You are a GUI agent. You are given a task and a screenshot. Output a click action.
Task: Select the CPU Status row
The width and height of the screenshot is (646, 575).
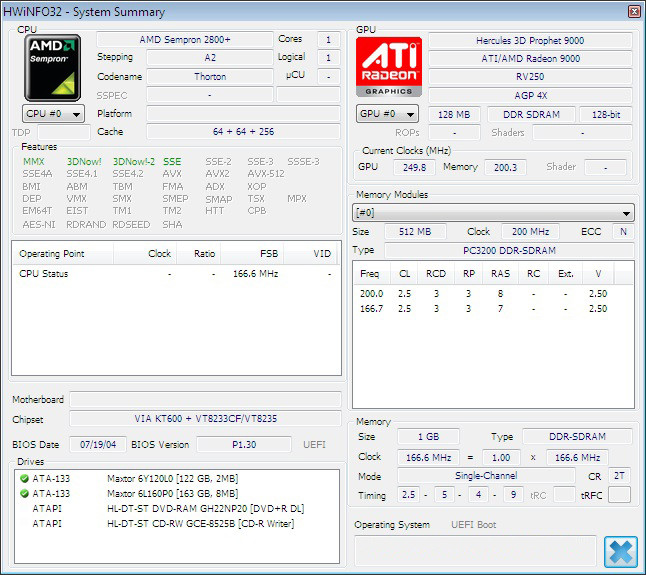176,273
